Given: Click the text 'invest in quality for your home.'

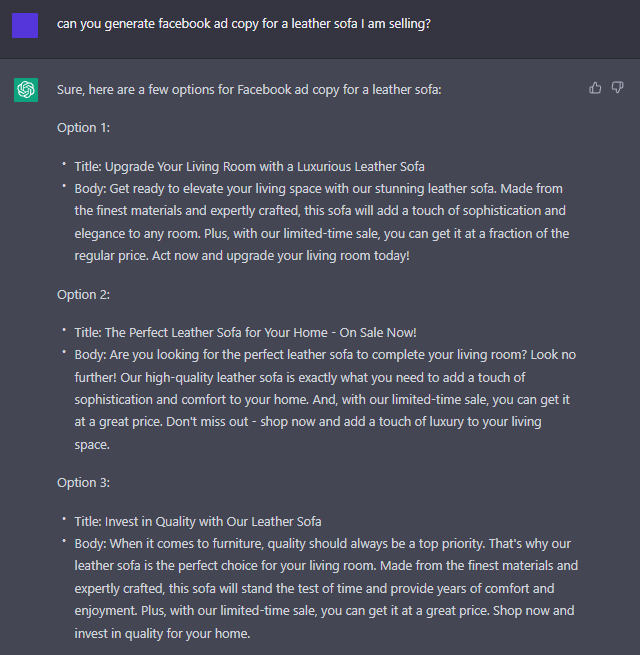Looking at the screenshot, I should pos(162,634).
